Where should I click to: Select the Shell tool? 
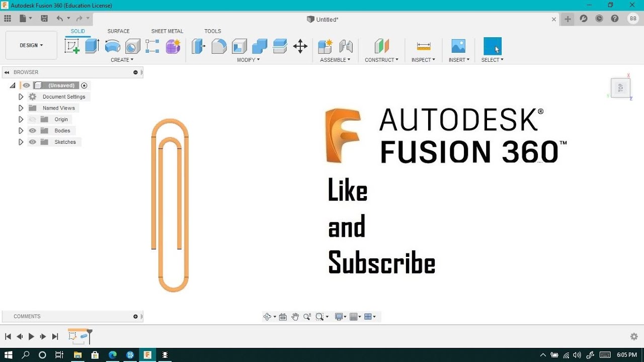[x=239, y=46]
